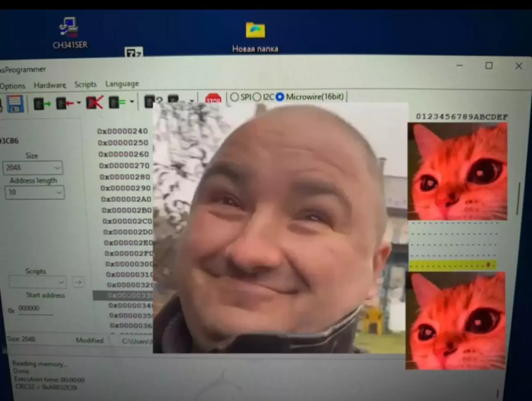
Task: Click the Write chip icon with red arrow
Action: point(64,103)
